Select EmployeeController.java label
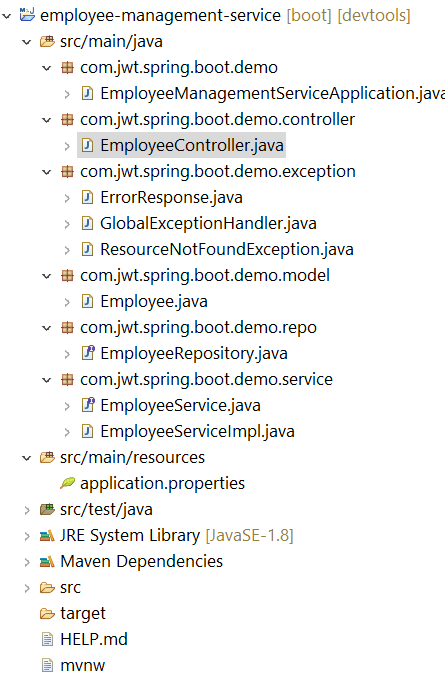This screenshot has height=677, width=445. 192,146
